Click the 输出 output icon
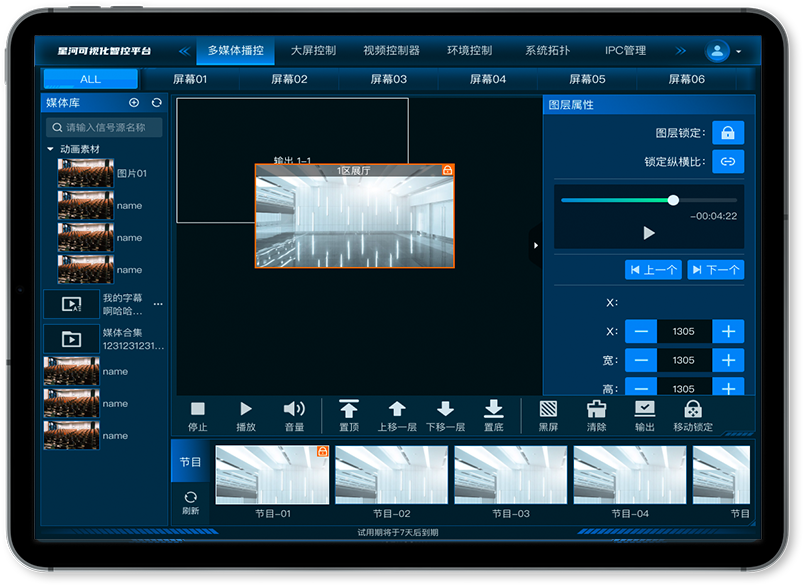 (x=645, y=409)
